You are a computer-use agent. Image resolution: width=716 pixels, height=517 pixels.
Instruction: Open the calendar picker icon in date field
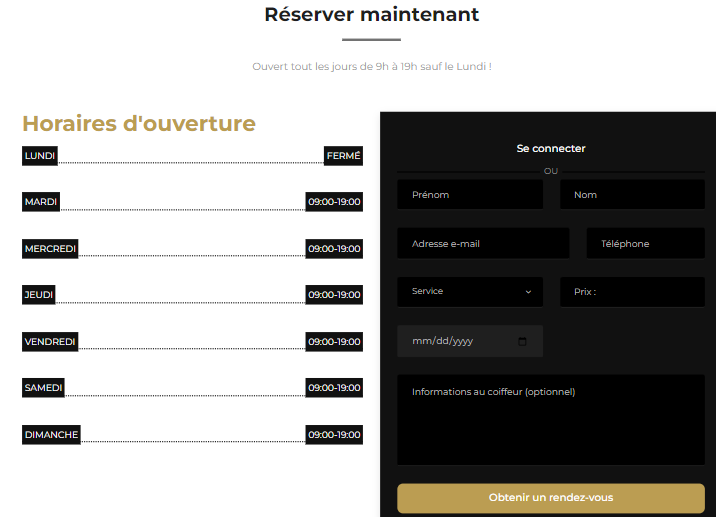click(x=522, y=341)
